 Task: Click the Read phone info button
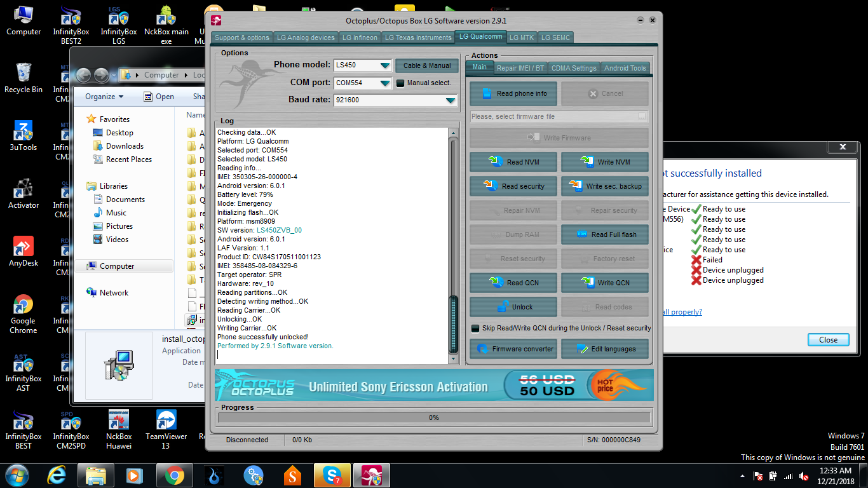coord(514,93)
